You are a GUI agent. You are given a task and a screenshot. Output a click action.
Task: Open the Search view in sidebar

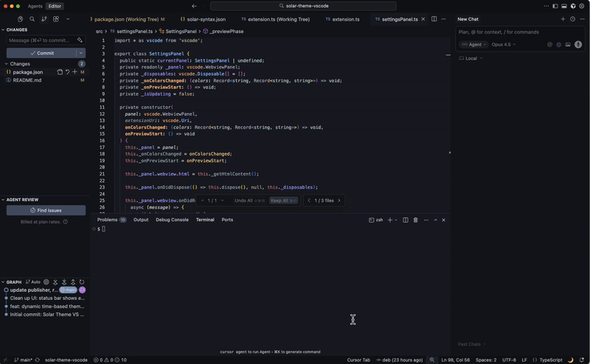tap(32, 19)
